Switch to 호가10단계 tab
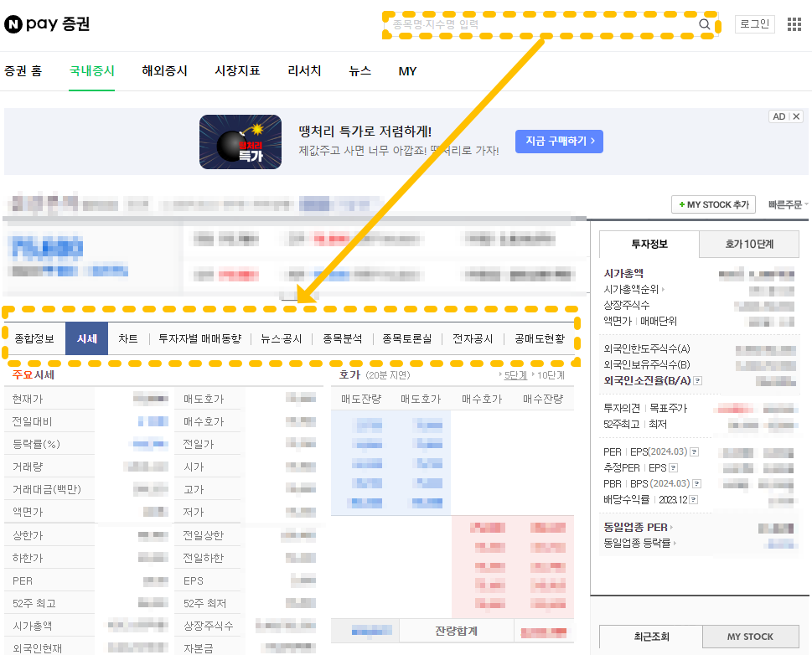 point(749,244)
